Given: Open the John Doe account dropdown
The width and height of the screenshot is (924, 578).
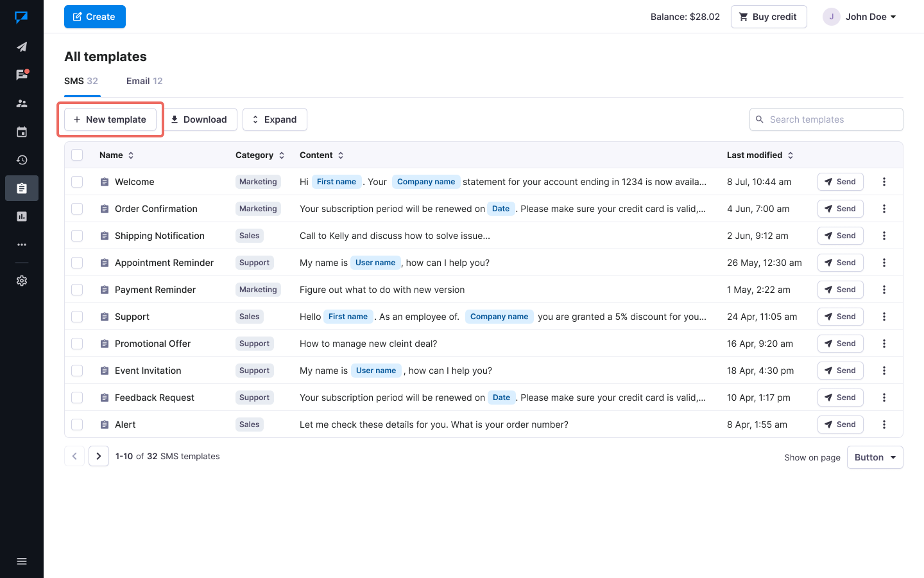Looking at the screenshot, I should pyautogui.click(x=860, y=17).
